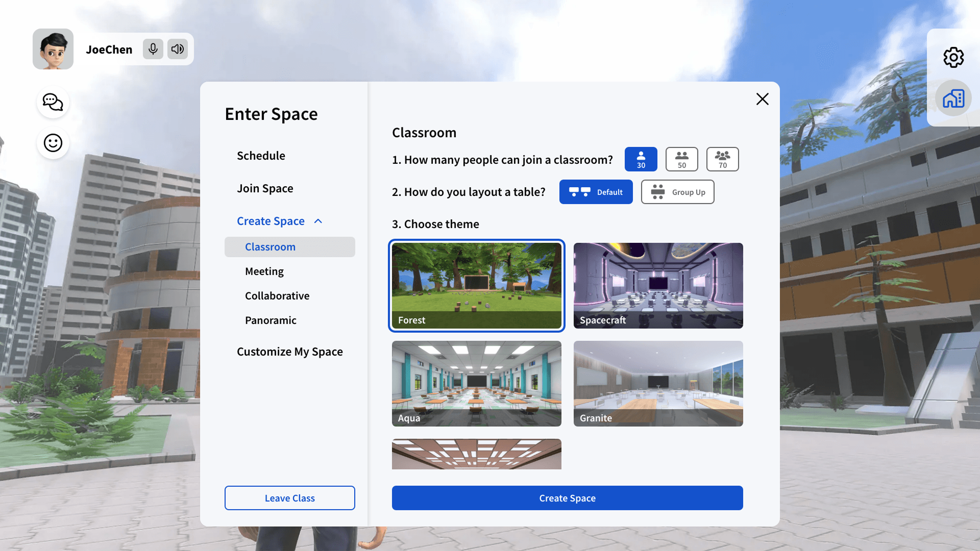Select 50 people classroom capacity
This screenshot has width=980, height=551.
click(x=681, y=159)
